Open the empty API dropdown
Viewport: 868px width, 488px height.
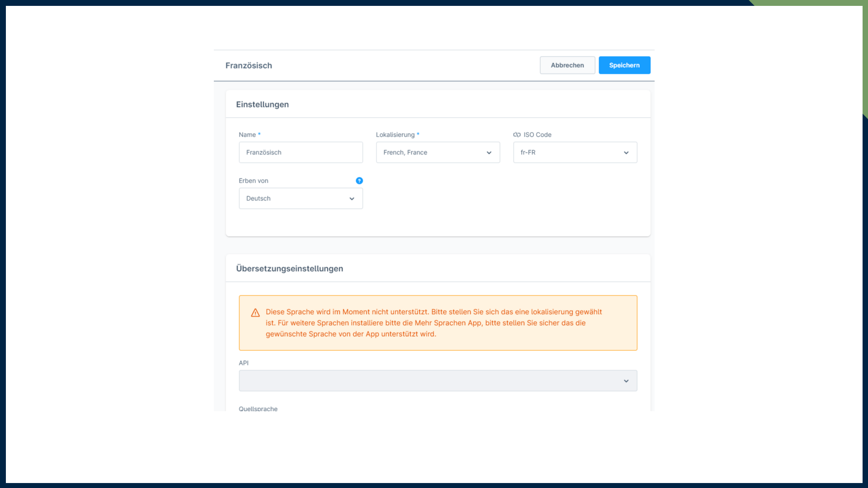click(429, 381)
